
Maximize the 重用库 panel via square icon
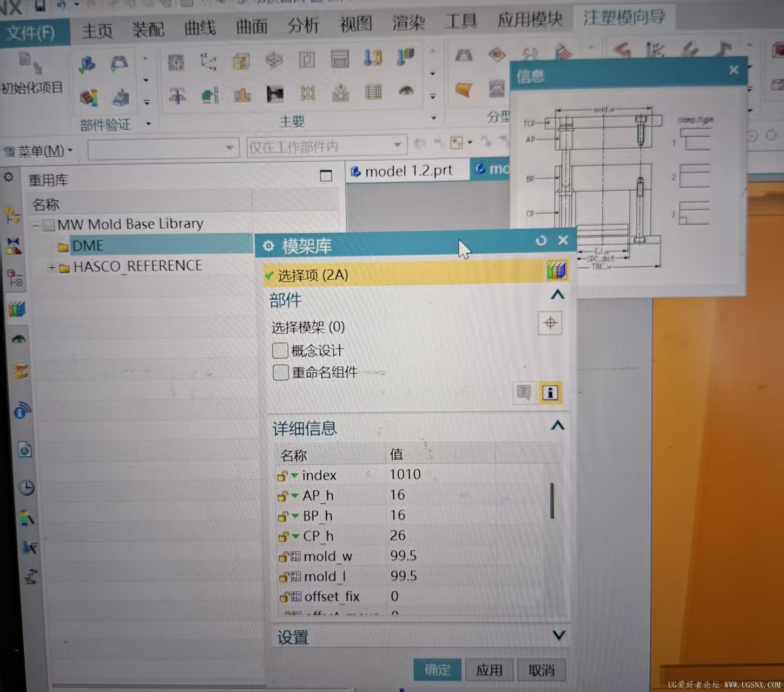[326, 176]
